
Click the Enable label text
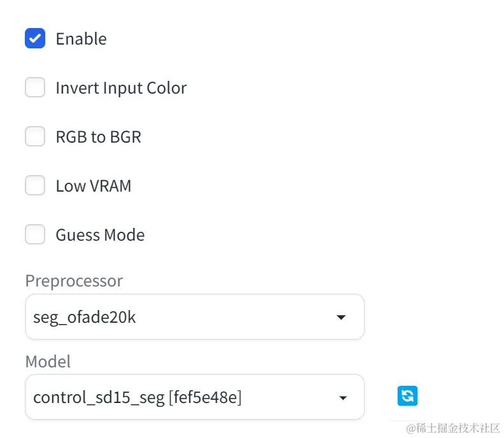click(x=81, y=39)
